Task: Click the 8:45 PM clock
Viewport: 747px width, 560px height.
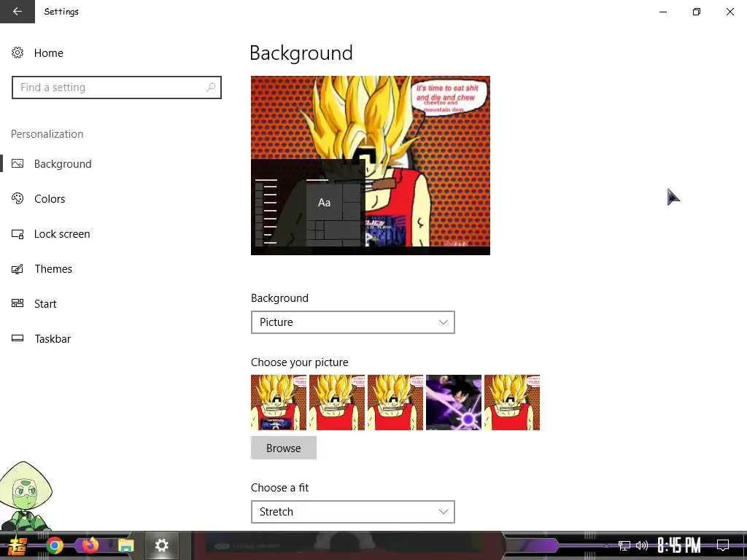Action: 679,545
